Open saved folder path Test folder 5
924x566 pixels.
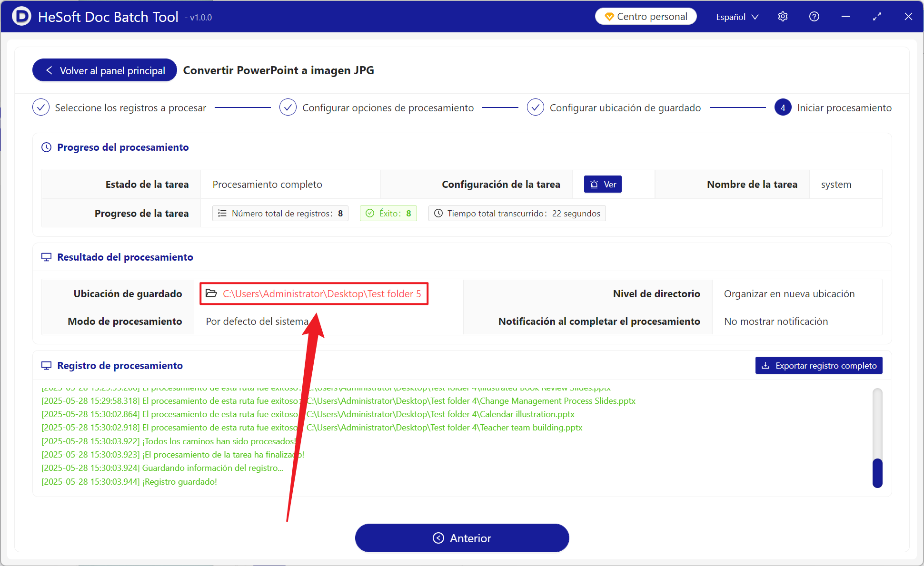[x=322, y=294]
